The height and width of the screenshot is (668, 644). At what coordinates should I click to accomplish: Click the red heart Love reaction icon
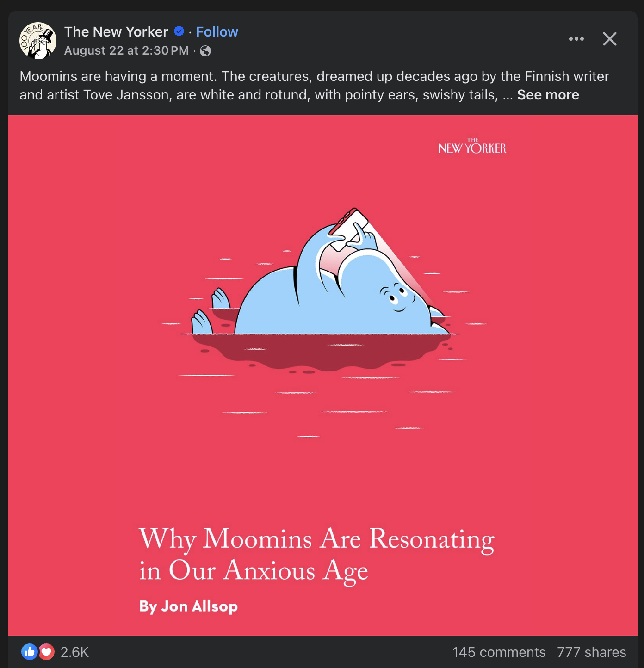[46, 652]
